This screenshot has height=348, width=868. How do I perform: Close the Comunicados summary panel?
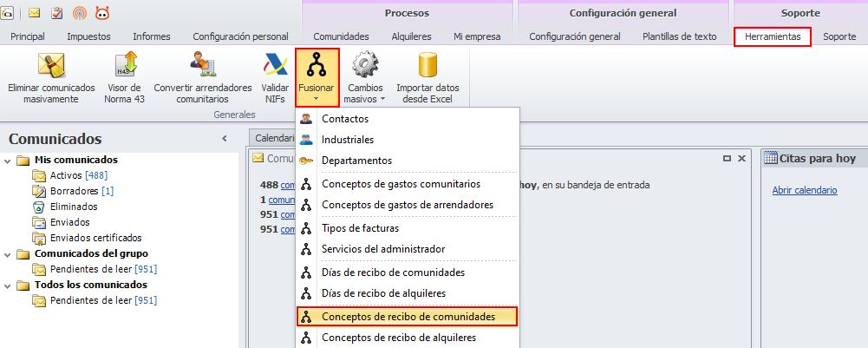[741, 159]
